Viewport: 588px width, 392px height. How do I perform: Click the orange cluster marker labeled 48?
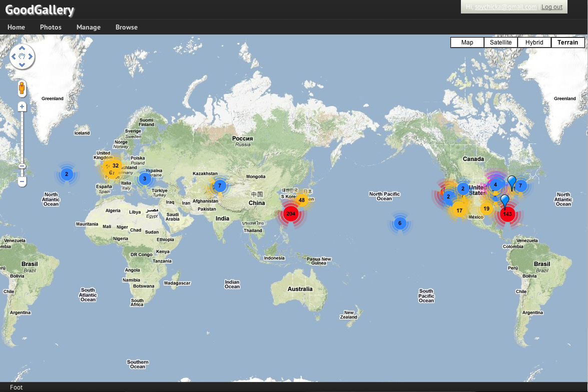pos(302,200)
